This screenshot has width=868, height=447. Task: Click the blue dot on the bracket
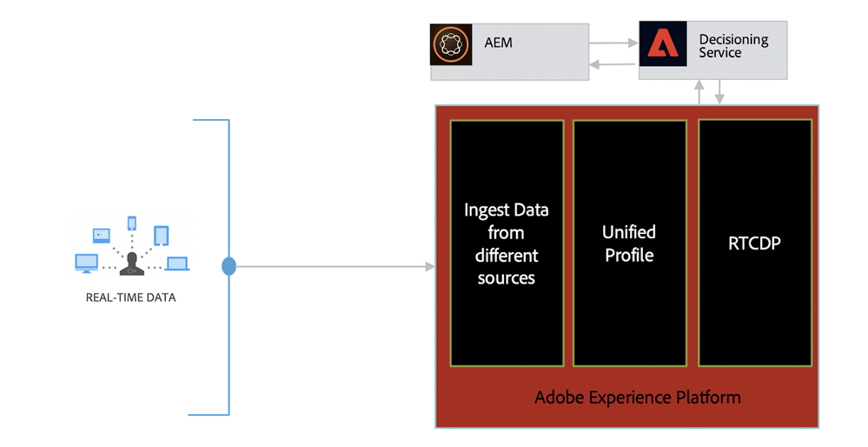point(229,267)
